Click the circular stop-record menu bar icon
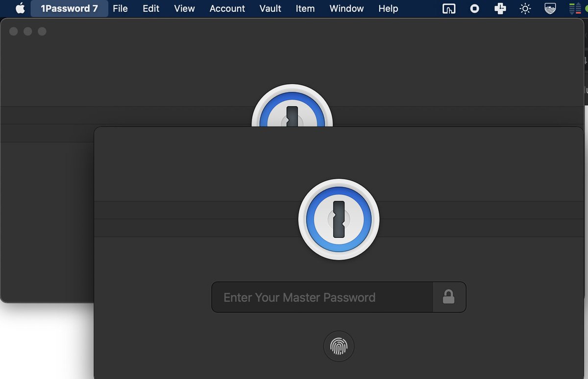The width and height of the screenshot is (588, 379). [x=474, y=9]
